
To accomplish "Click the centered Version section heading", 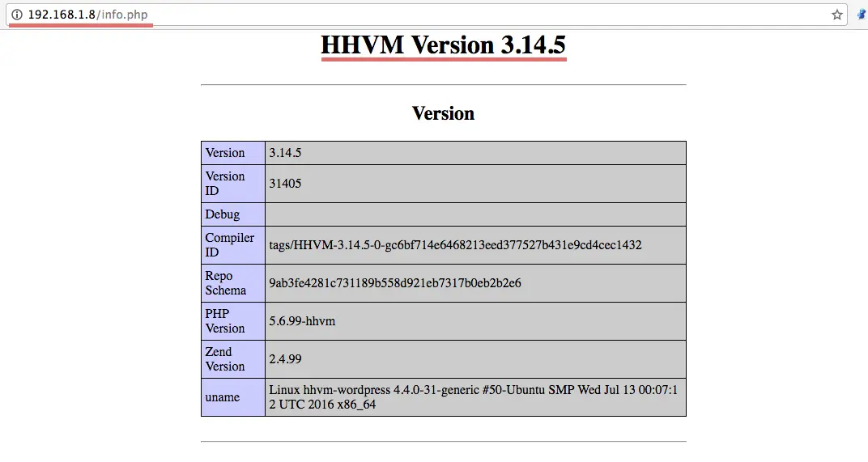I will [444, 113].
